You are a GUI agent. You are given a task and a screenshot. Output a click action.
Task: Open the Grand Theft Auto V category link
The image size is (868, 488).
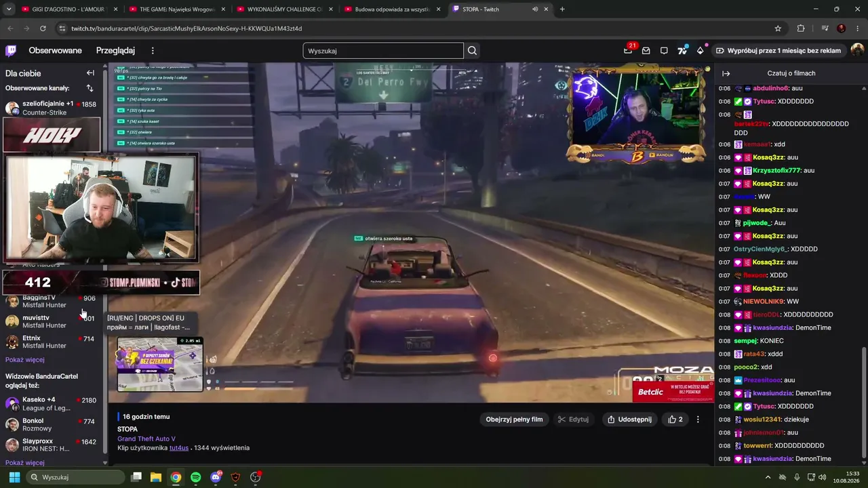[x=146, y=439]
